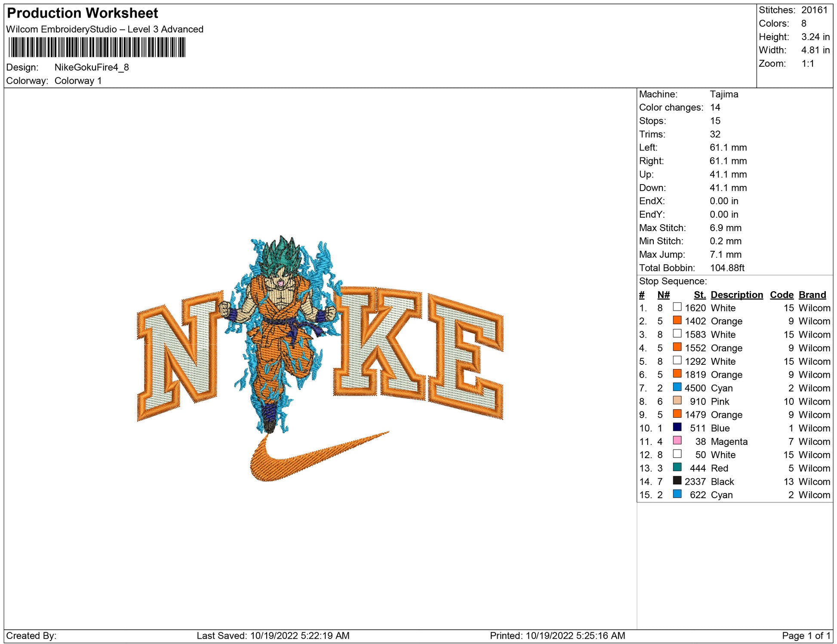Click the magenta swatch in stop row 11
This screenshot has height=644, width=837.
677,440
